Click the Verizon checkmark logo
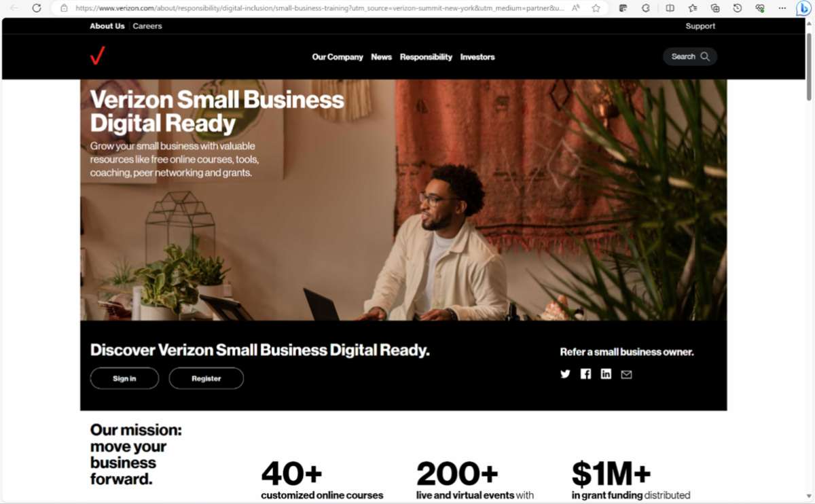 click(x=98, y=56)
